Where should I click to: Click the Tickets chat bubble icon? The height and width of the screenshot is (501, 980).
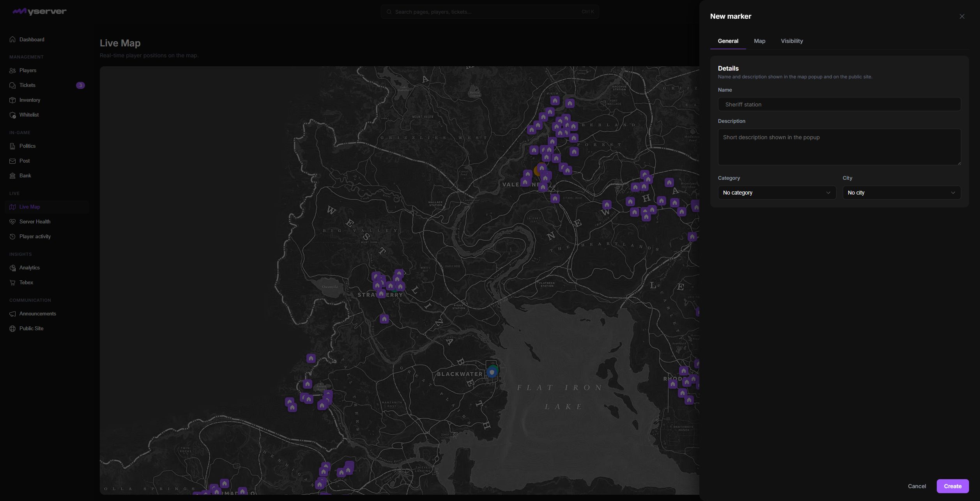click(x=12, y=85)
